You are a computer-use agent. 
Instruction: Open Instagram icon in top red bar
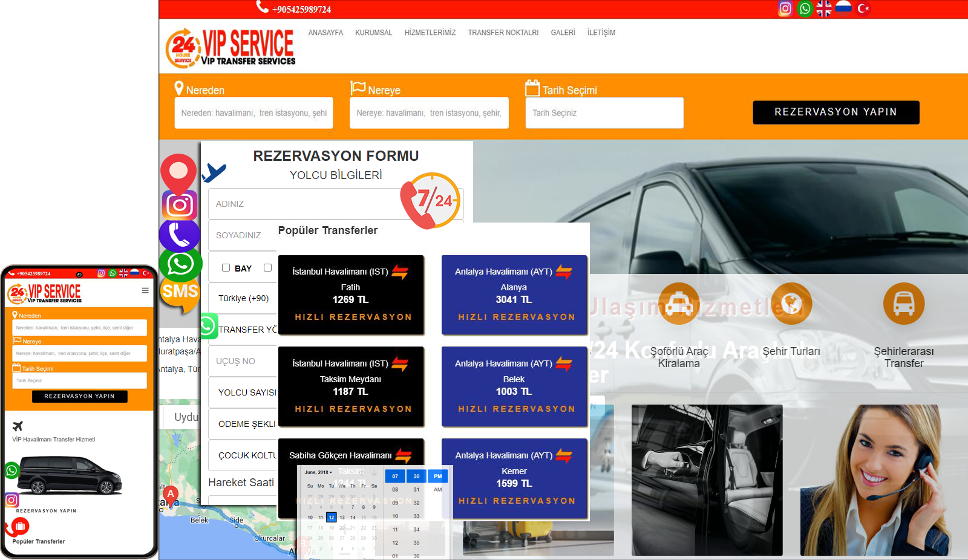pos(785,8)
